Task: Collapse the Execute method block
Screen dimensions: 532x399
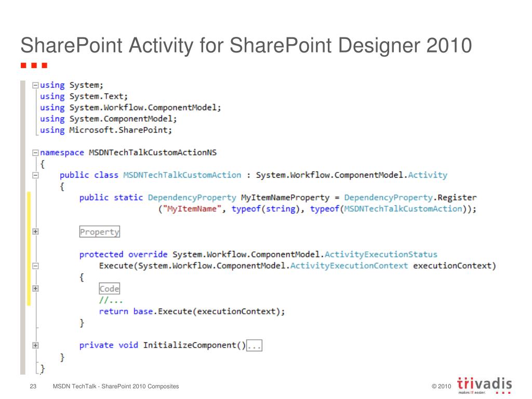Action: click(35, 266)
